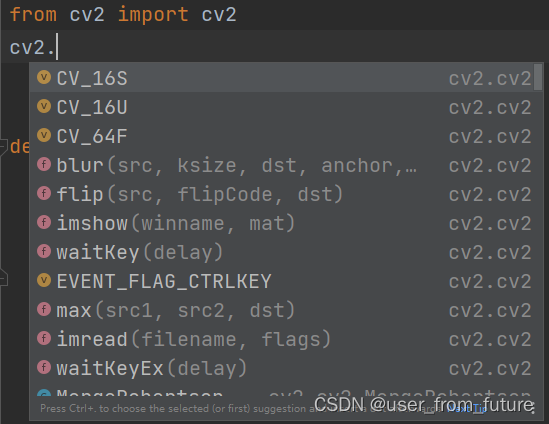This screenshot has width=549, height=424.
Task: Choose the max(src1, src2, dst) completion
Action: [x=282, y=310]
